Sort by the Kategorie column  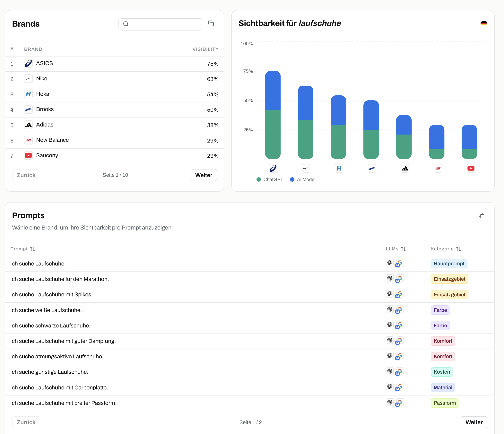click(446, 249)
